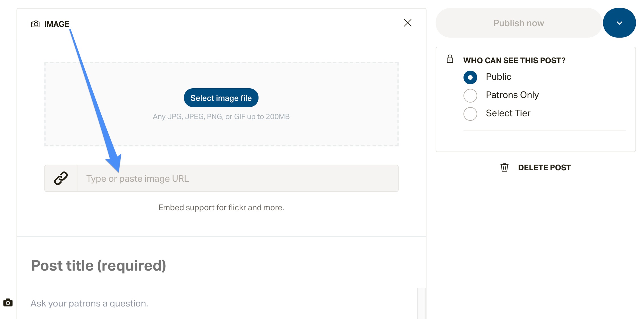This screenshot has height=319, width=644.
Task: Click the trash can icon
Action: pyautogui.click(x=504, y=167)
